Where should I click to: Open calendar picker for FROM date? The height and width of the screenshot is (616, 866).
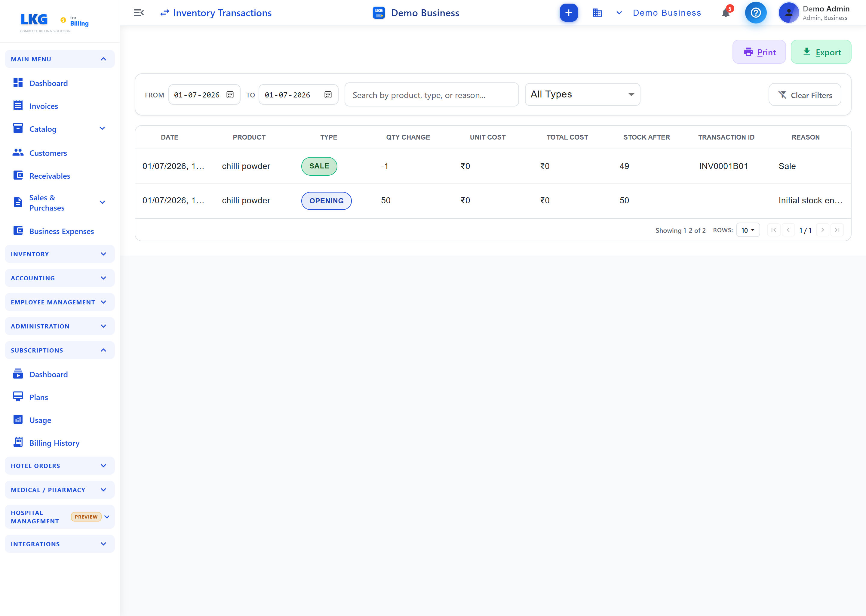(230, 95)
